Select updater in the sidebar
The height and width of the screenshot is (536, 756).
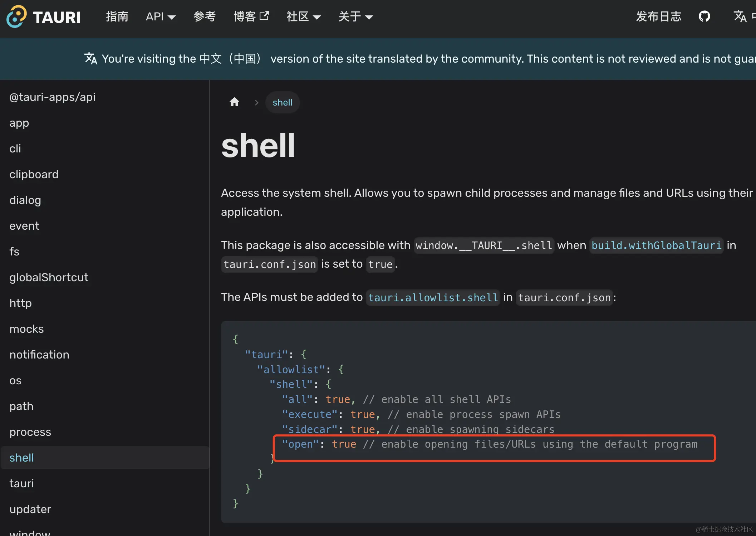point(30,509)
